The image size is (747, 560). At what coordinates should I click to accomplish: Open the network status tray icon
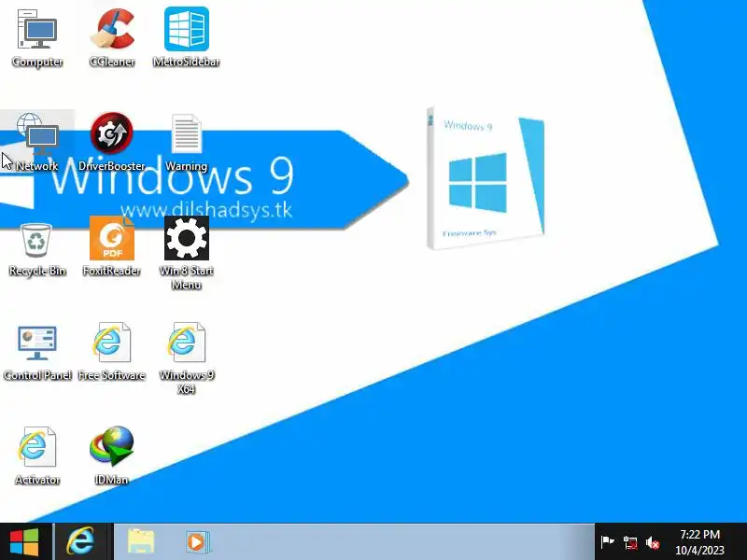coord(630,542)
